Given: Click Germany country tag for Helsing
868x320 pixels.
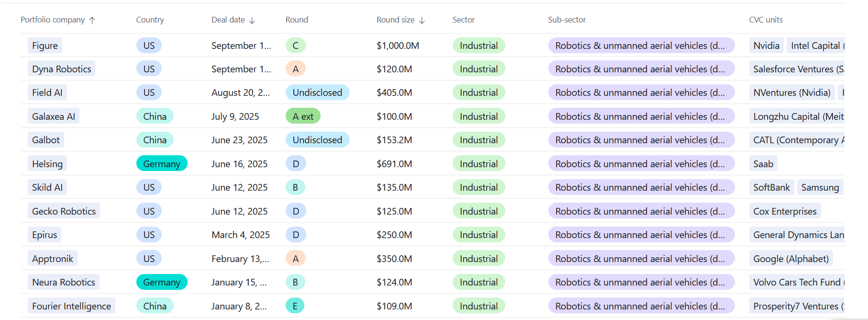Looking at the screenshot, I should [162, 164].
